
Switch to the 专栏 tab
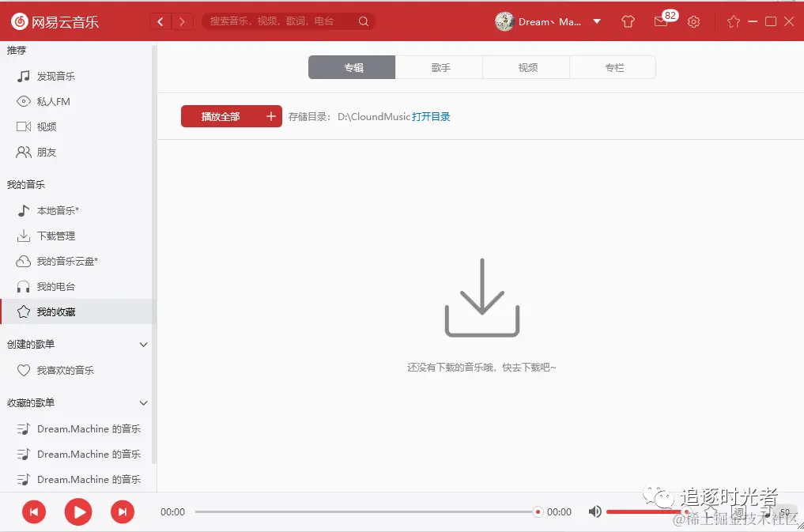click(613, 67)
